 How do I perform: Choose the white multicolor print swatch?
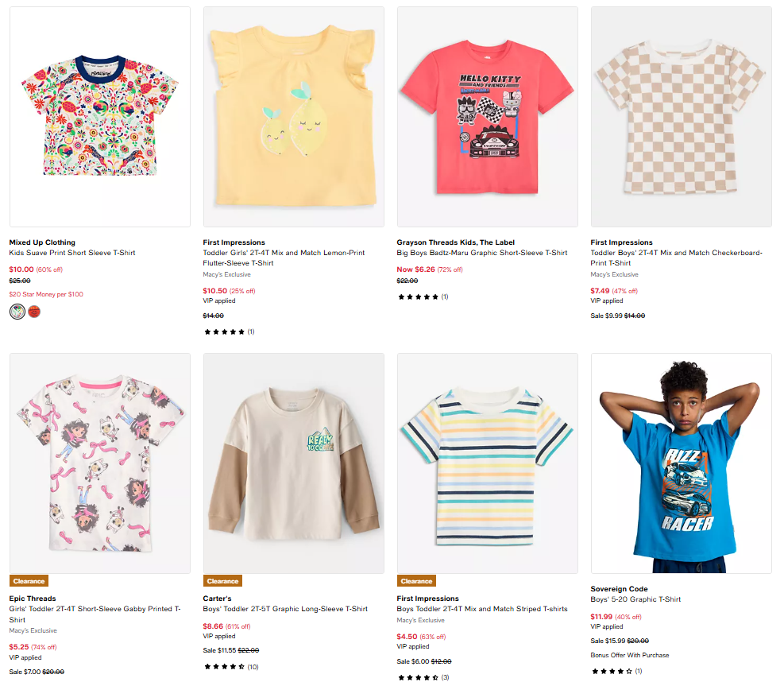tap(17, 312)
